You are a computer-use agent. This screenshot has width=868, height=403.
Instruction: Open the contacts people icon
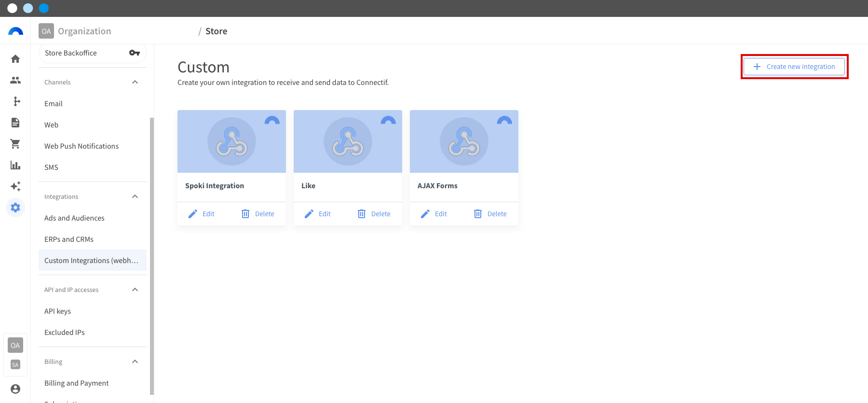(15, 80)
